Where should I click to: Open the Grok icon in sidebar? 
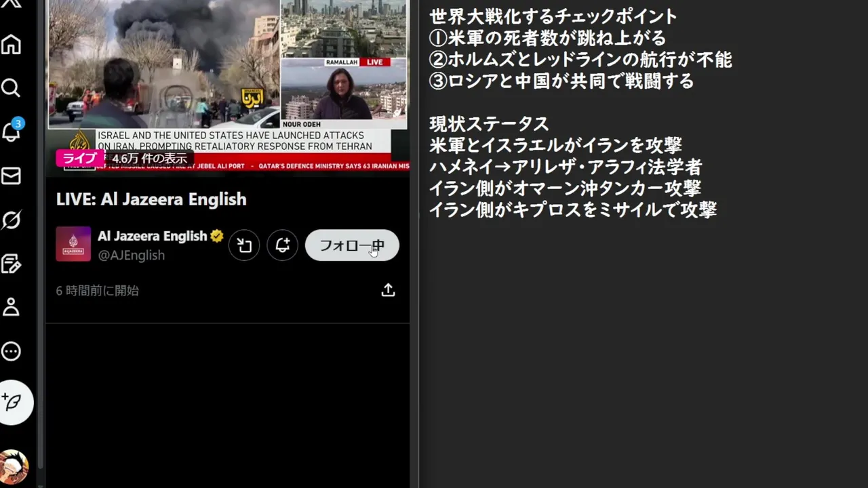tap(11, 220)
